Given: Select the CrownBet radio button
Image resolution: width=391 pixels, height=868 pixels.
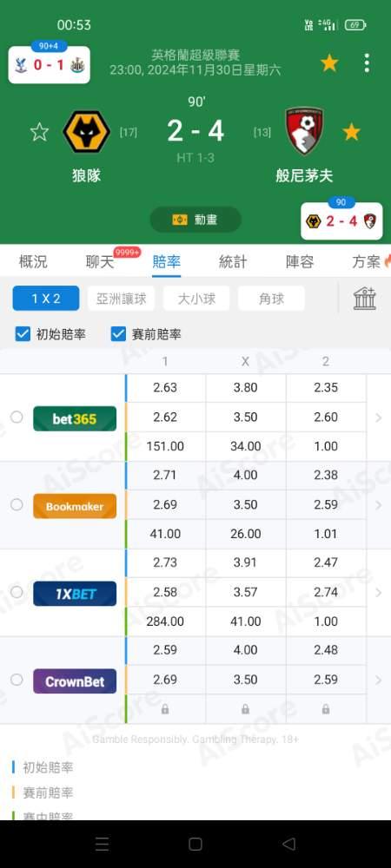Looking at the screenshot, I should [17, 680].
